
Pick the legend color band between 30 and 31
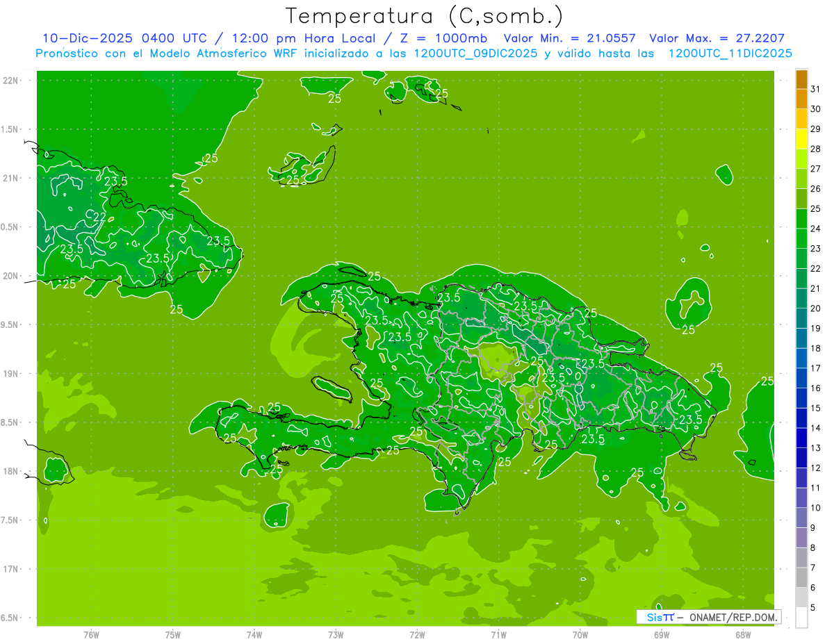tap(801, 99)
